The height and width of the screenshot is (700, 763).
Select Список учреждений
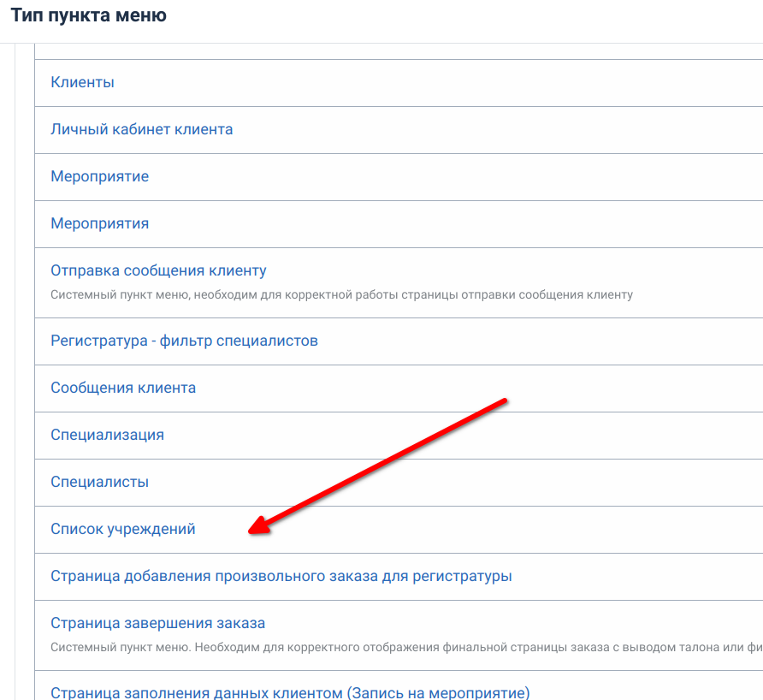pyautogui.click(x=122, y=530)
